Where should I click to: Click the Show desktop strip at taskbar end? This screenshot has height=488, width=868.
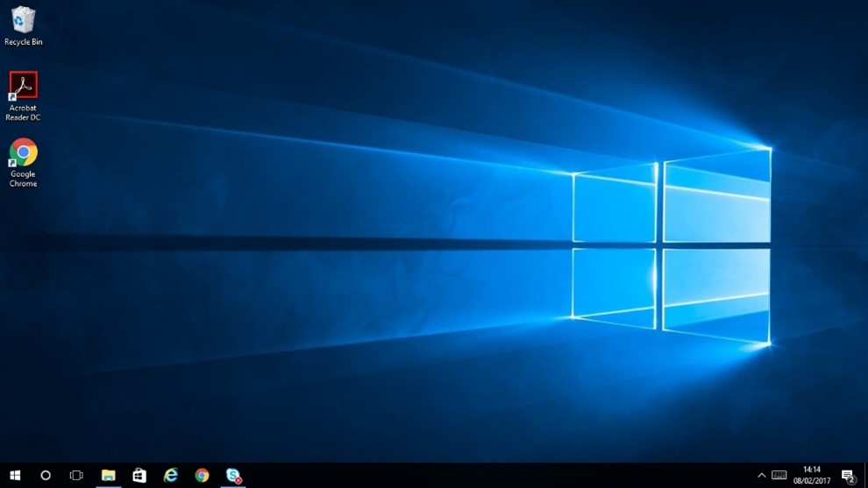coord(865,475)
